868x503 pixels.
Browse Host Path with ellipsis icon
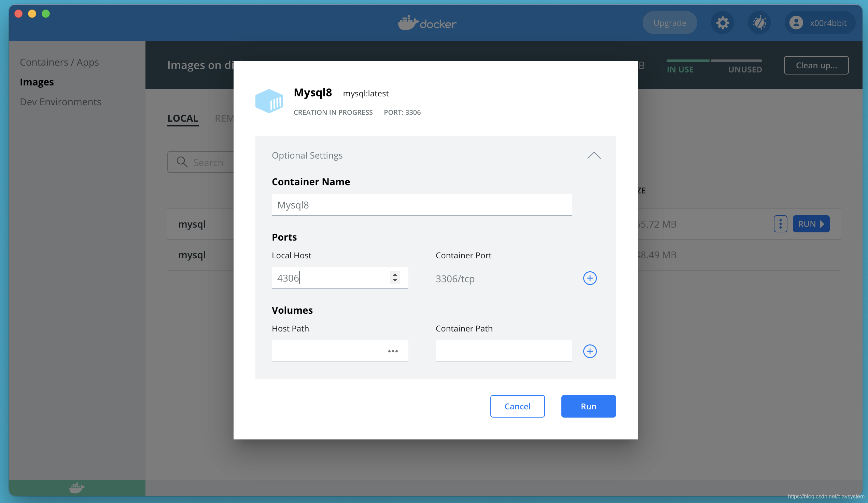(393, 351)
